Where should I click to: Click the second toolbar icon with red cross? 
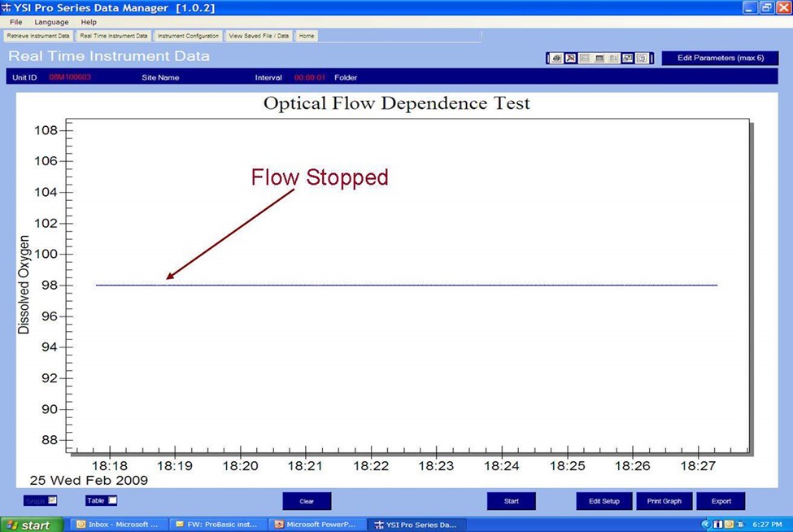pyautogui.click(x=571, y=59)
